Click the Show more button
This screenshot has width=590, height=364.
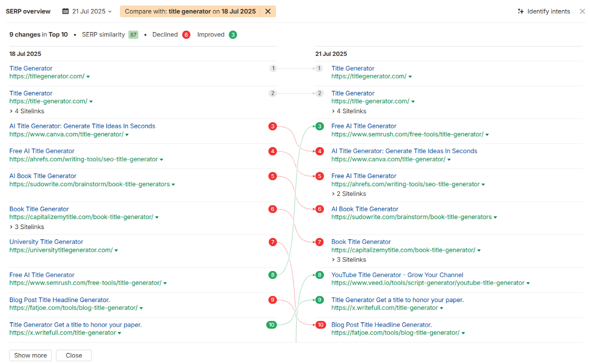pos(30,355)
